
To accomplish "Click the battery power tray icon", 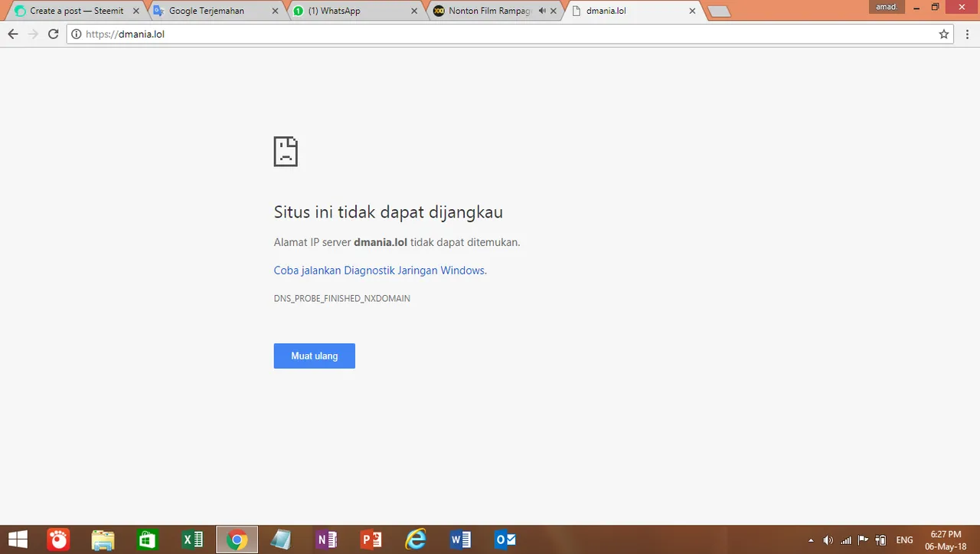I will pos(881,540).
